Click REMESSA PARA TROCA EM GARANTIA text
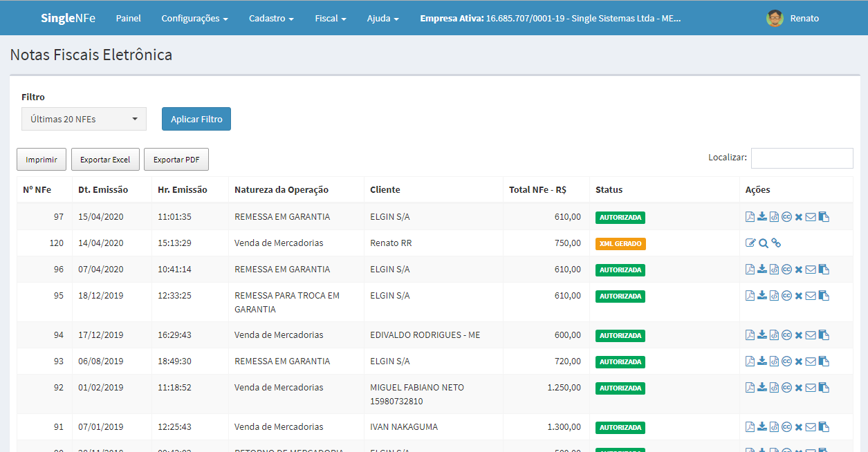This screenshot has width=868, height=452. (x=287, y=303)
